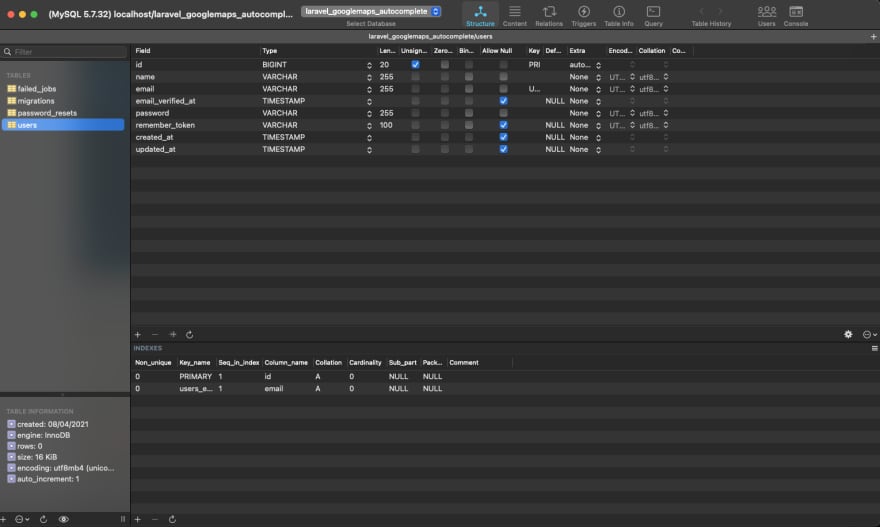Click the gear icon above the Indexes section
Screen dimensions: 880x527
click(x=848, y=334)
